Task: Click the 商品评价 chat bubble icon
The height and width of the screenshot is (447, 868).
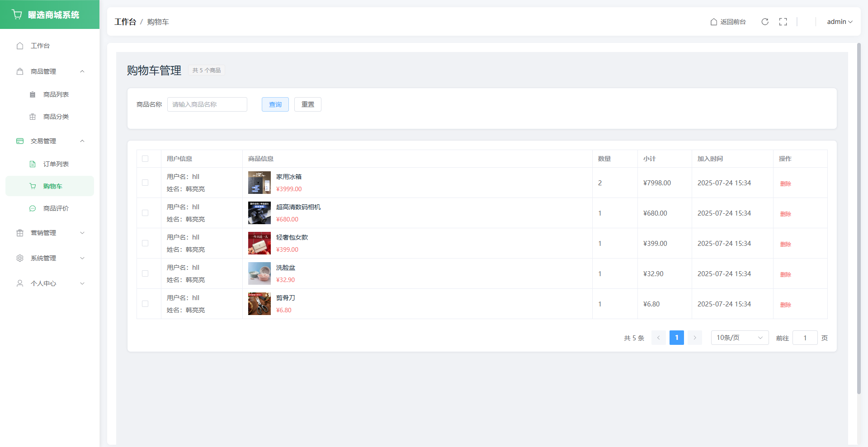Action: coord(33,208)
